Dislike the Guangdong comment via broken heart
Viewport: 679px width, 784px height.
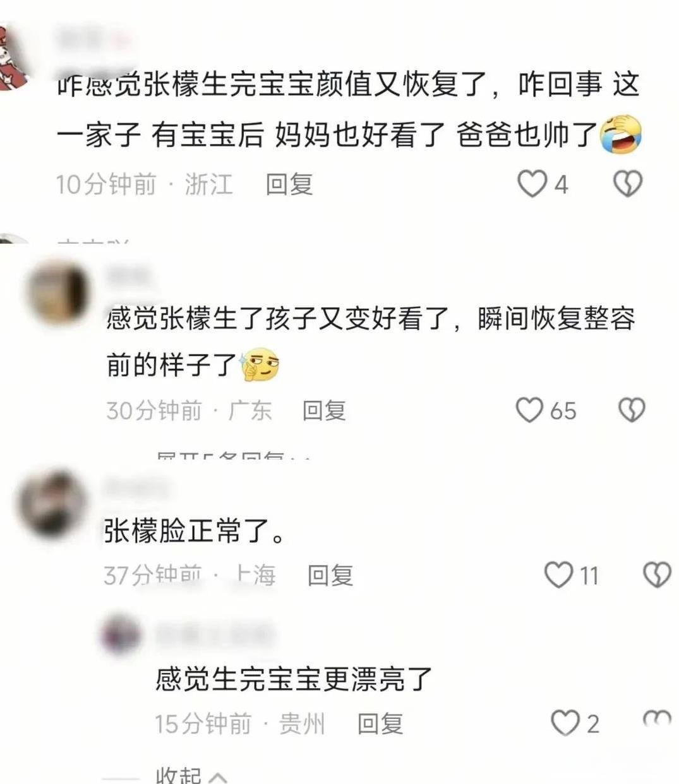pos(631,410)
